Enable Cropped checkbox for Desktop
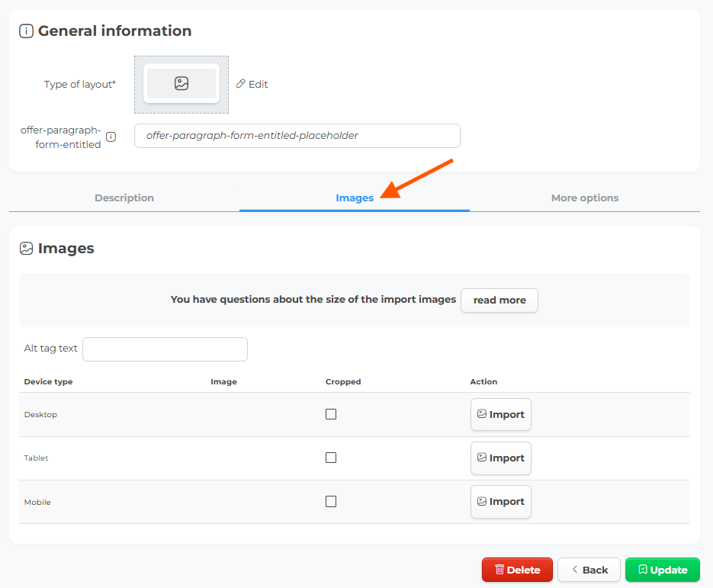Image resolution: width=713 pixels, height=588 pixels. pyautogui.click(x=331, y=414)
